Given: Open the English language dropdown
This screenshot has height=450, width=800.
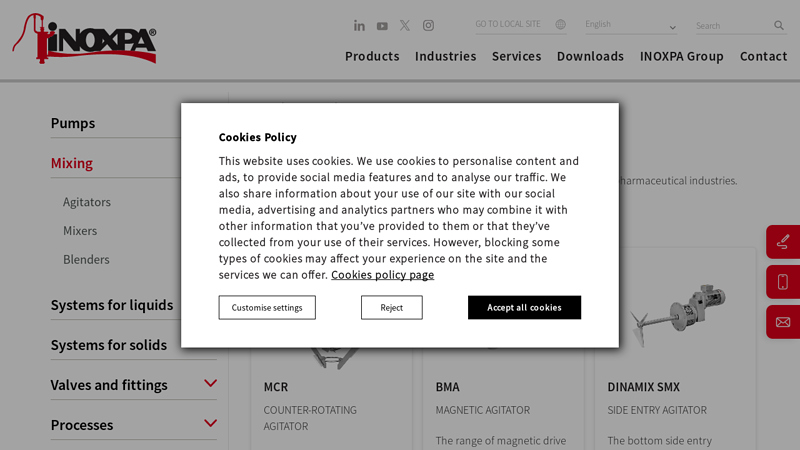Looking at the screenshot, I should [x=630, y=25].
